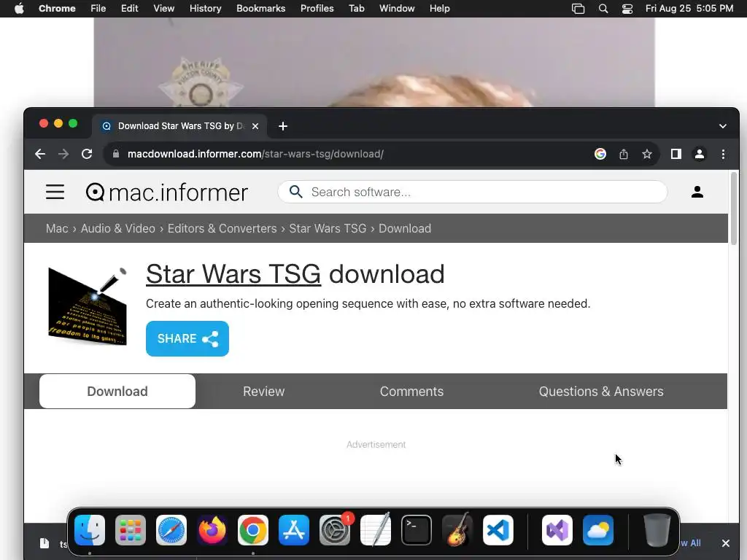Open the mac.informer hamburger menu

(x=55, y=192)
